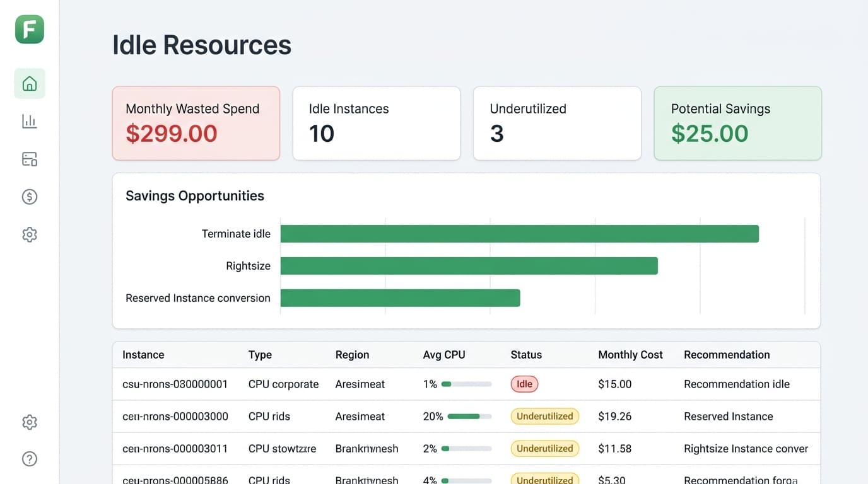Select the Idle Instances card
The height and width of the screenshot is (484, 868).
pyautogui.click(x=377, y=123)
